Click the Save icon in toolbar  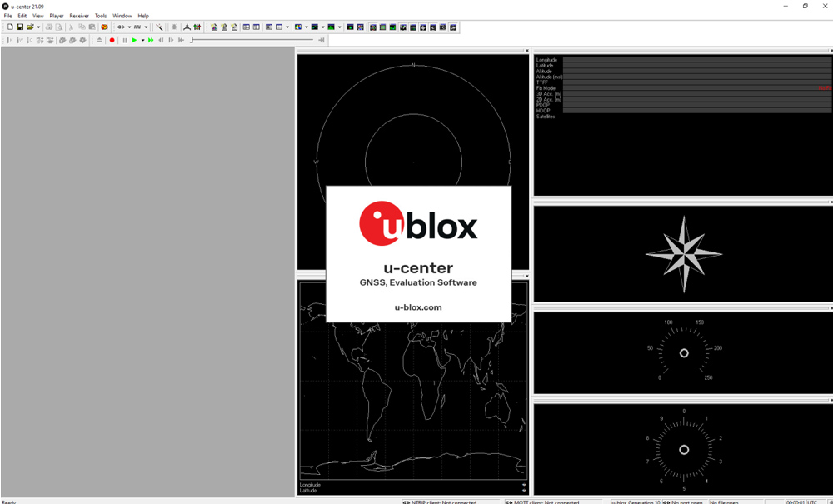click(x=20, y=27)
